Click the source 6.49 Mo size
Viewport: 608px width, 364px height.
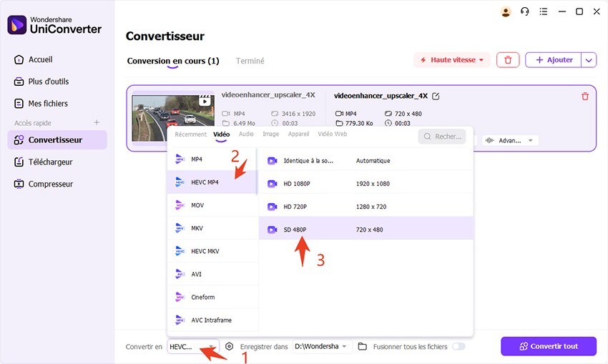(244, 123)
